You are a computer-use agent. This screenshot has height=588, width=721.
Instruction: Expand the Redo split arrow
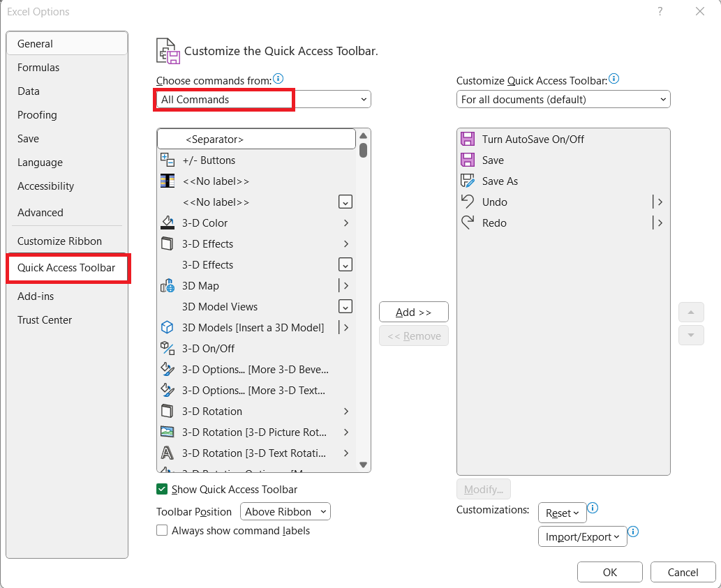coord(660,223)
